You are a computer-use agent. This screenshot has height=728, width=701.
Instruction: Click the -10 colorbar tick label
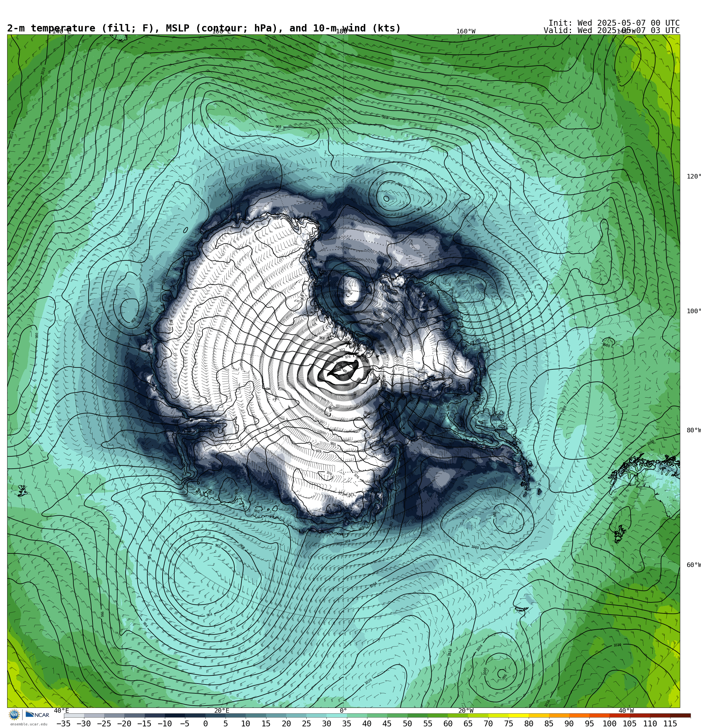[x=165, y=723]
